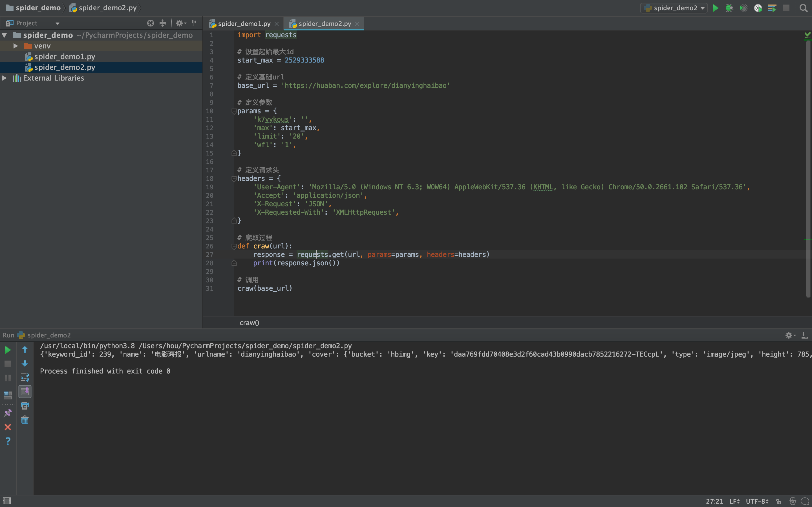Close the run tab with red X
This screenshot has height=507, width=812.
[x=8, y=427]
